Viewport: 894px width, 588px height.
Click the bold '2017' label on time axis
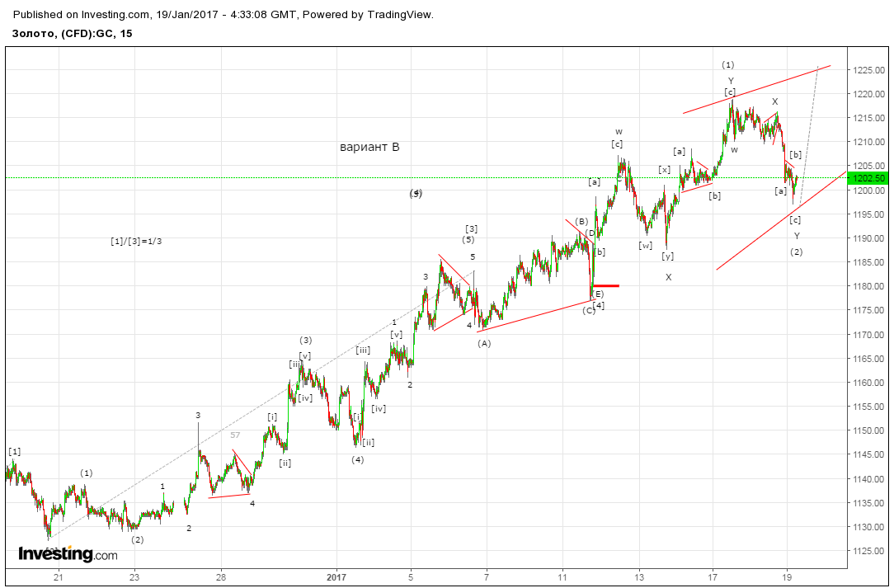point(336,577)
